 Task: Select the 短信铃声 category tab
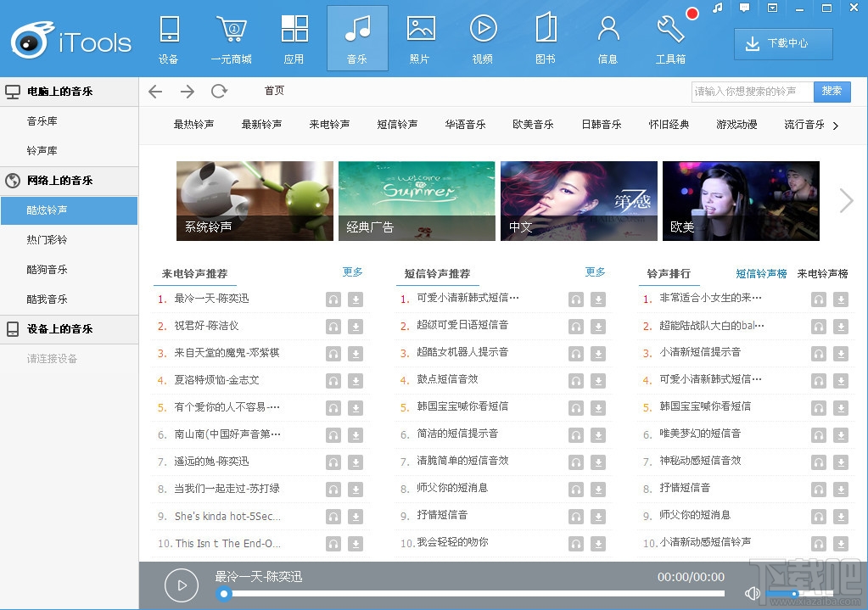point(397,124)
